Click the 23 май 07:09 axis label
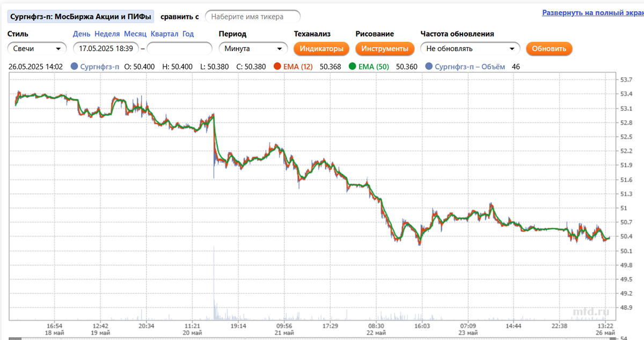This screenshot has height=340, width=644. (x=468, y=329)
